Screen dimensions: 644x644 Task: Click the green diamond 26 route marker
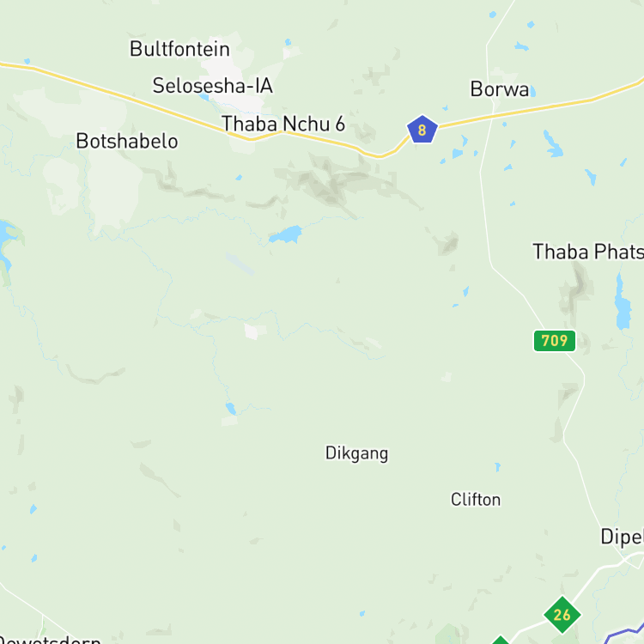pyautogui.click(x=562, y=615)
